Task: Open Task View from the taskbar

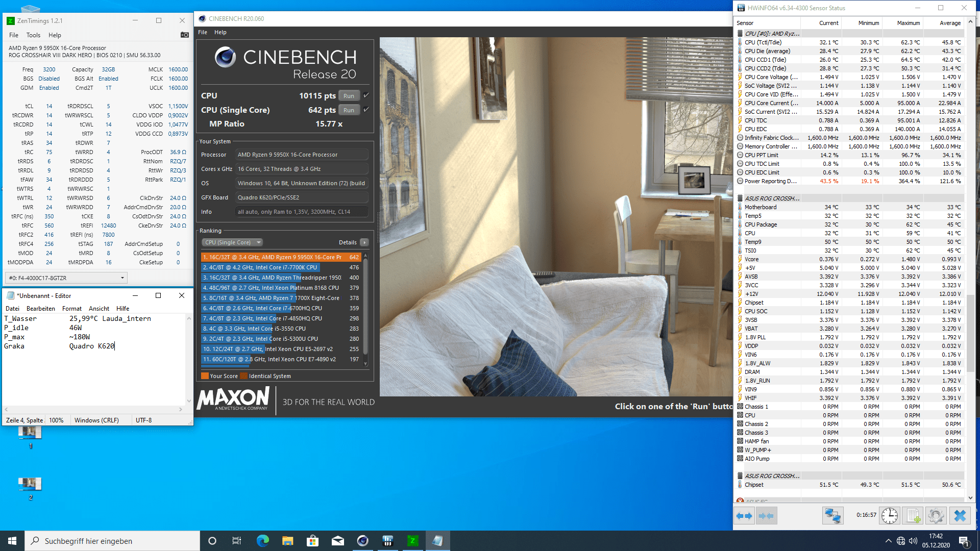Action: click(237, 541)
